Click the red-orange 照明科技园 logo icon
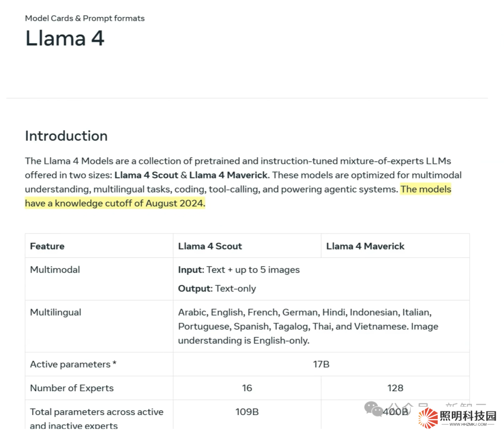This screenshot has width=504, height=430. click(x=428, y=418)
